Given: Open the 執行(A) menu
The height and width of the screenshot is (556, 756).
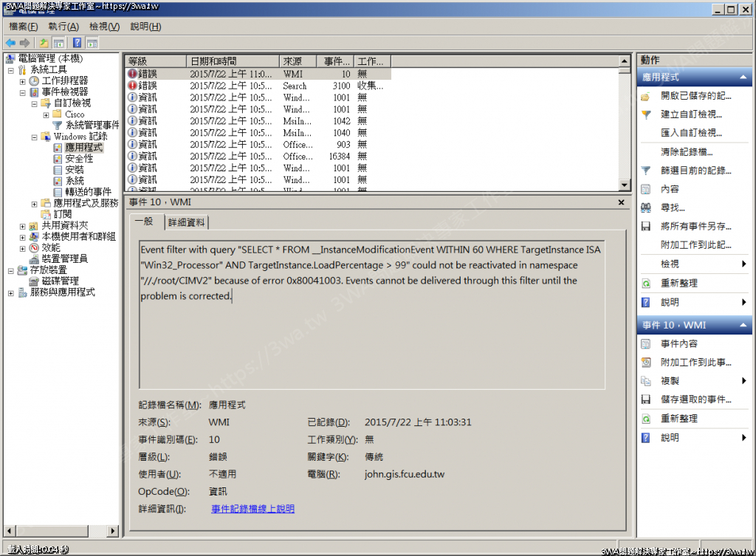Looking at the screenshot, I should 63,27.
